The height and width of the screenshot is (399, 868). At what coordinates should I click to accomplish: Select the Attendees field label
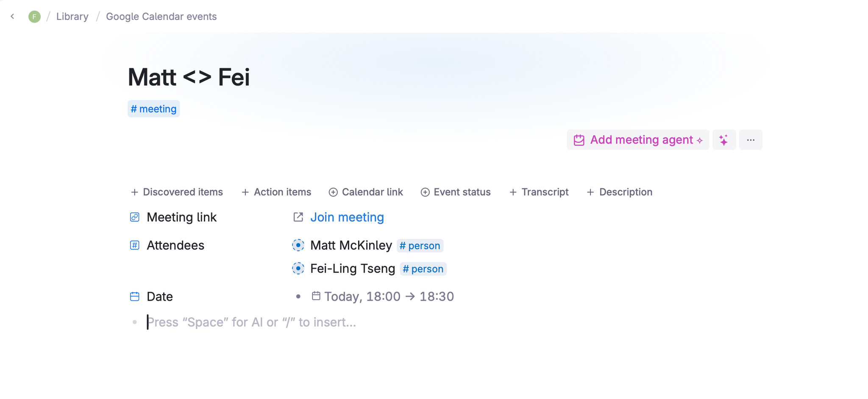175,245
